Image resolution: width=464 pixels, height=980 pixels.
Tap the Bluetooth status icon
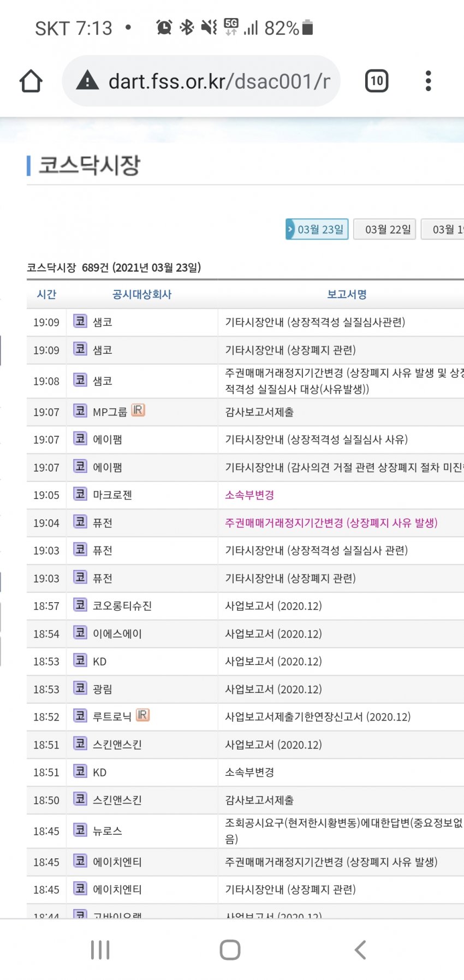187,27
